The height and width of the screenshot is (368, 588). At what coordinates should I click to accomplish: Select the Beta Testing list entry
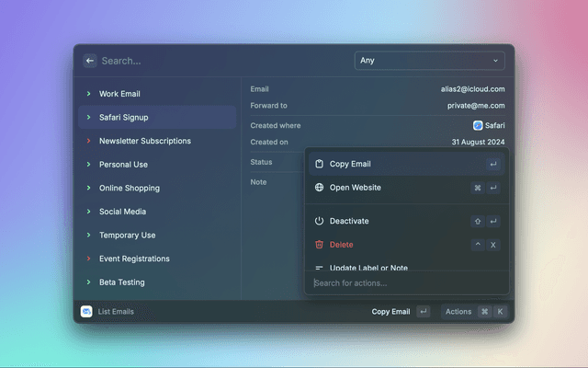[x=122, y=282]
